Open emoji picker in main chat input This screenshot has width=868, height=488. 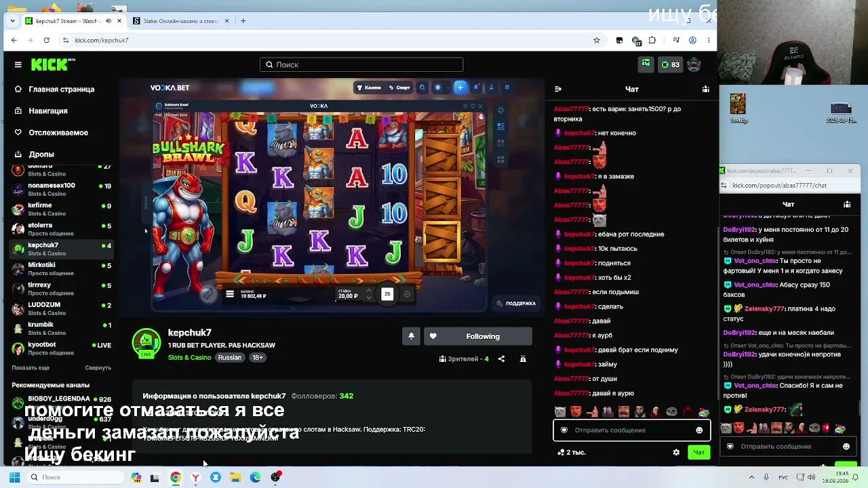pos(699,430)
